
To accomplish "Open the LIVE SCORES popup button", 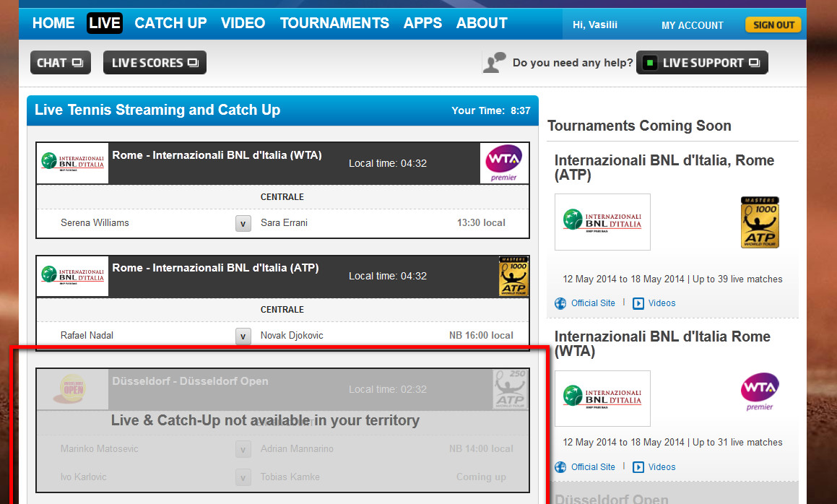I will [155, 63].
